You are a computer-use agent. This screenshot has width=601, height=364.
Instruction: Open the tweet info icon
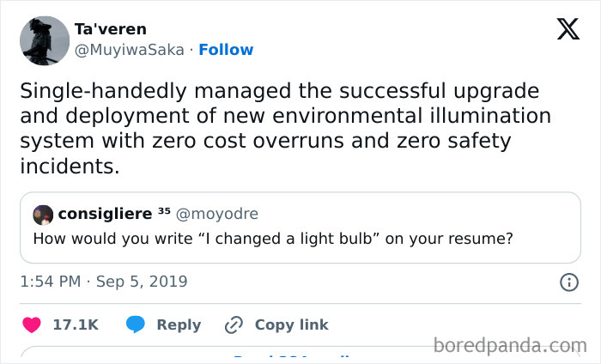pos(568,282)
